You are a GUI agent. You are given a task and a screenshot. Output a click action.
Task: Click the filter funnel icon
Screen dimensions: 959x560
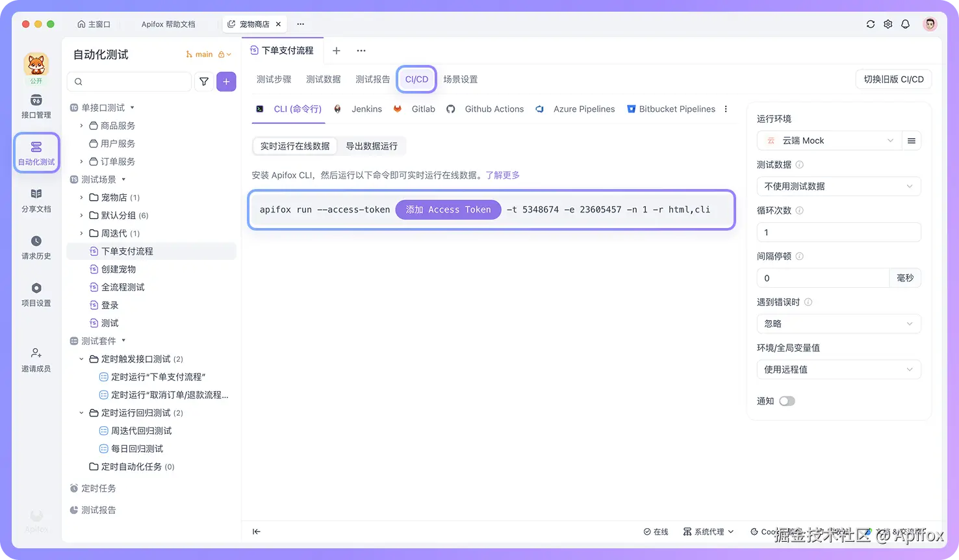[x=204, y=82]
